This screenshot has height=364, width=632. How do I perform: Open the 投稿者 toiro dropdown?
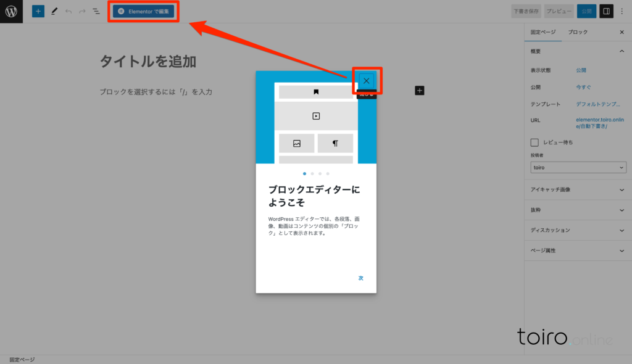[578, 167]
